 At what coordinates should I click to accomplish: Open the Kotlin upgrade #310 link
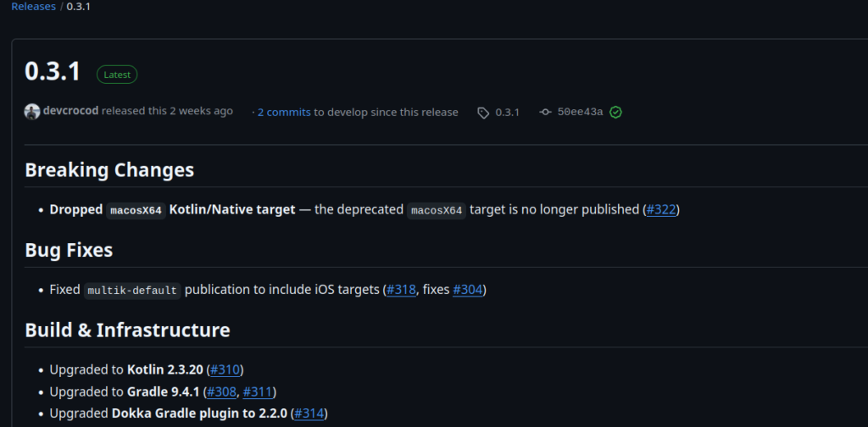[225, 369]
